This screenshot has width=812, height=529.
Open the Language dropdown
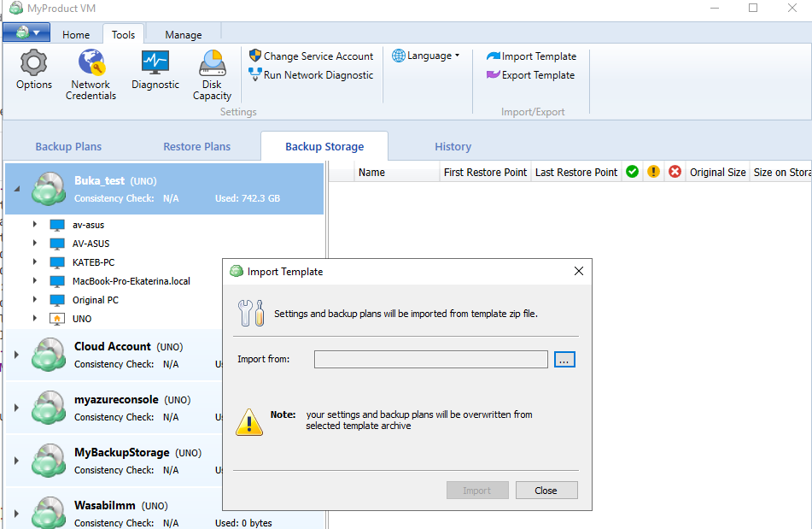click(x=426, y=56)
